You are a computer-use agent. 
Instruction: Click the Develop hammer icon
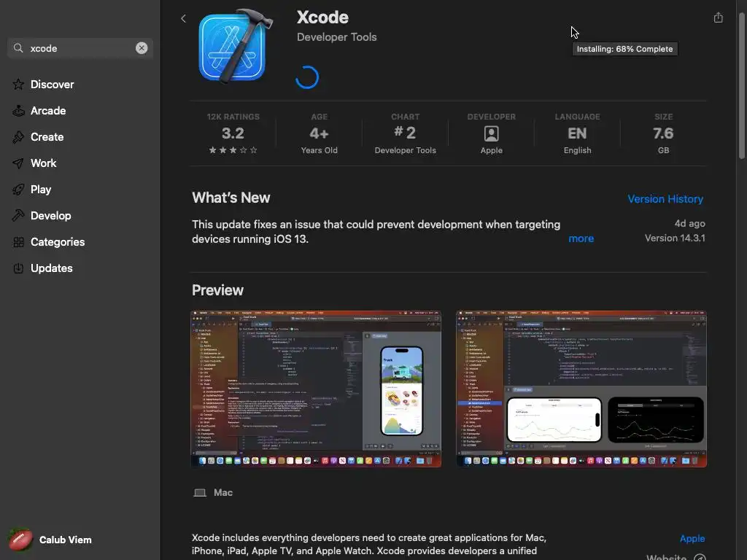18,215
